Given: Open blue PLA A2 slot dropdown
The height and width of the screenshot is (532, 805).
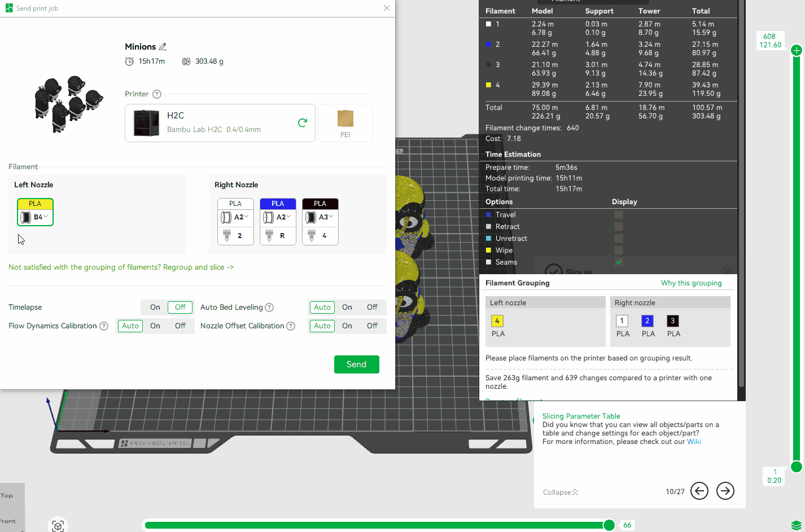Looking at the screenshot, I should (x=278, y=217).
